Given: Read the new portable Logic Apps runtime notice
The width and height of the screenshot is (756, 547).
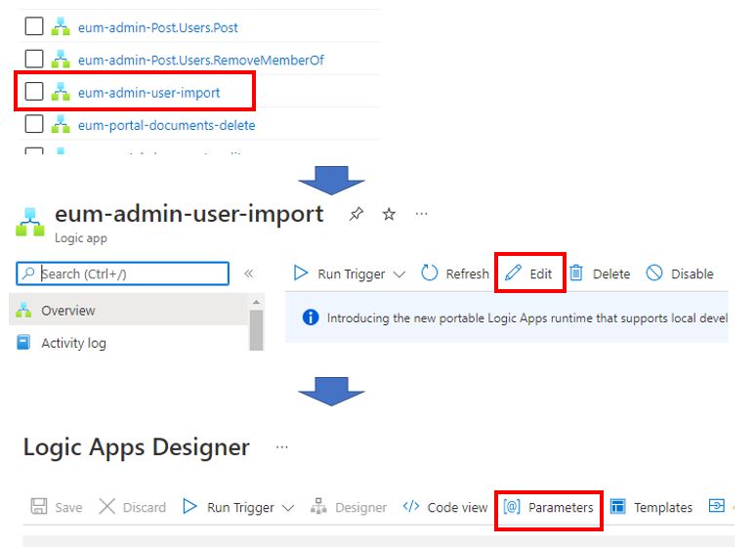Looking at the screenshot, I should click(527, 318).
